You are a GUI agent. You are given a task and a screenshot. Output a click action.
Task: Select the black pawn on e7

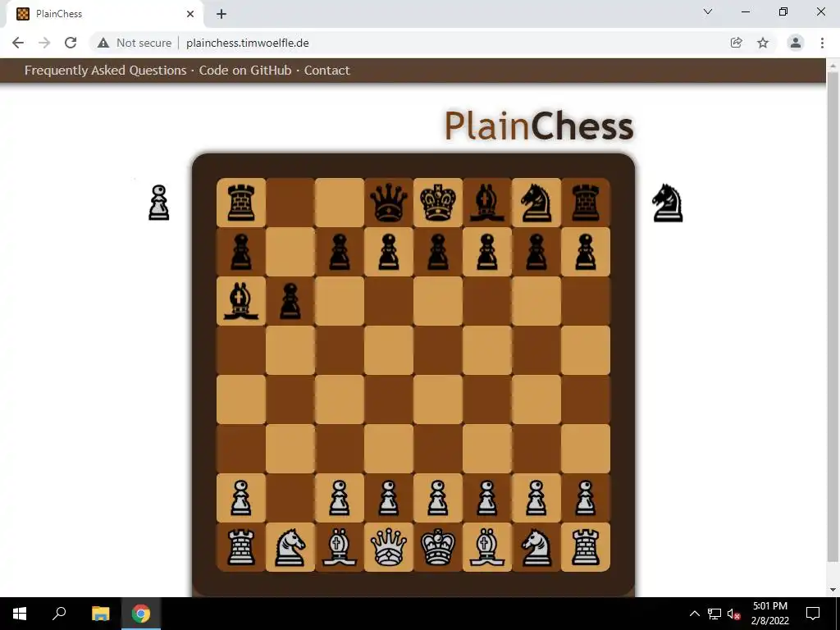click(x=438, y=252)
